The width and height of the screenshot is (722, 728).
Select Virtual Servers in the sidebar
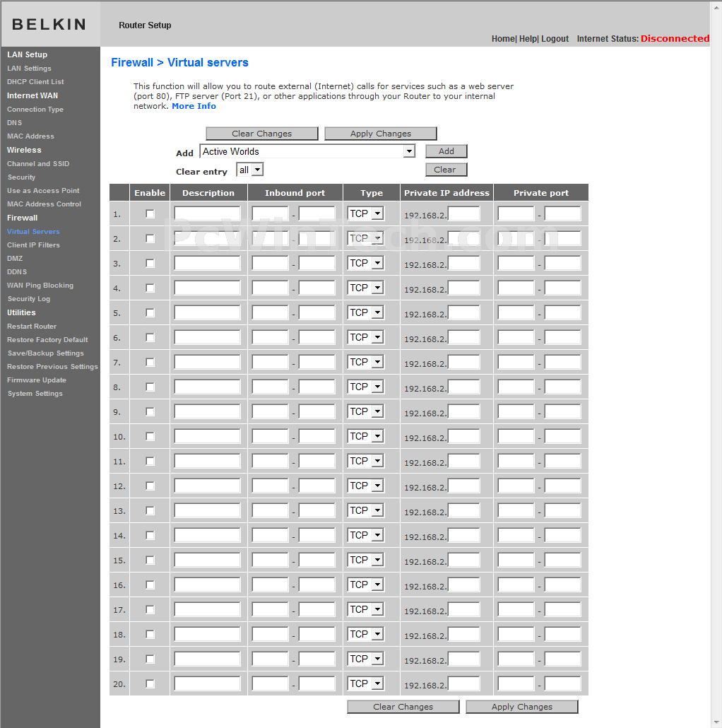click(x=33, y=232)
